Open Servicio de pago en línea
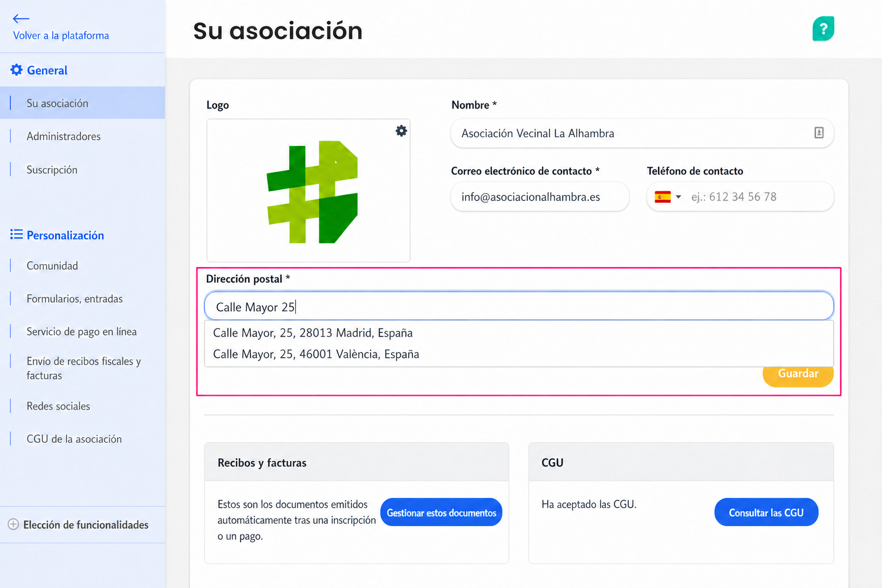The image size is (882, 588). [82, 331]
